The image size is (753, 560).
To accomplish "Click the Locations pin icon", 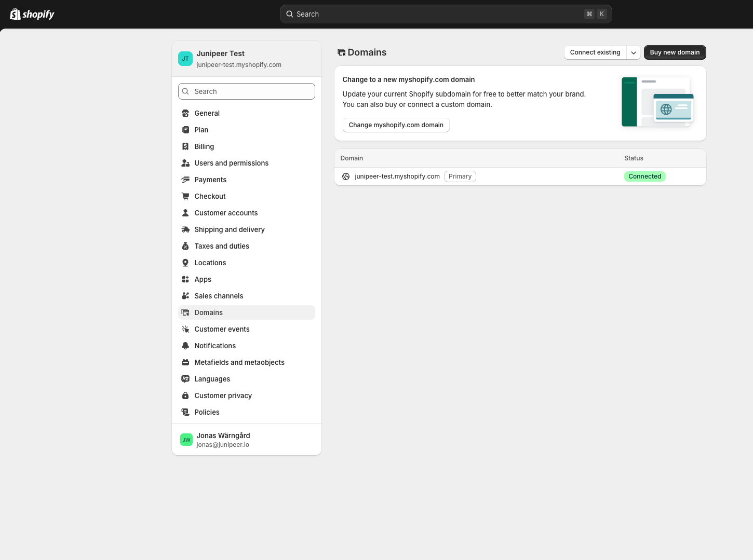I will pos(185,263).
